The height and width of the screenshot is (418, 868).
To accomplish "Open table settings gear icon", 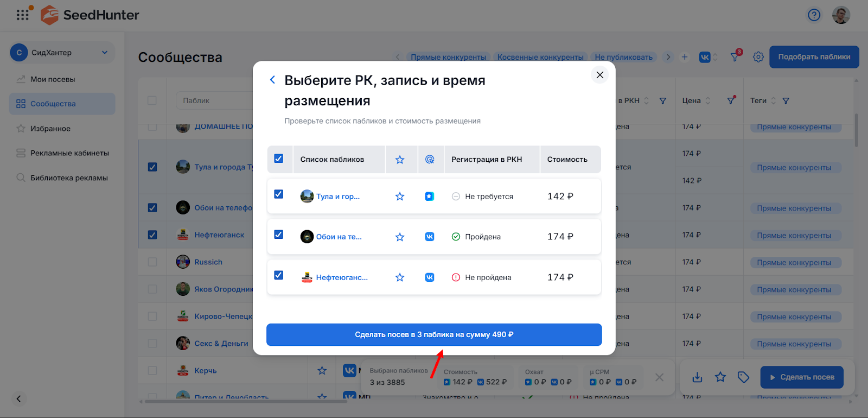I will click(x=758, y=57).
